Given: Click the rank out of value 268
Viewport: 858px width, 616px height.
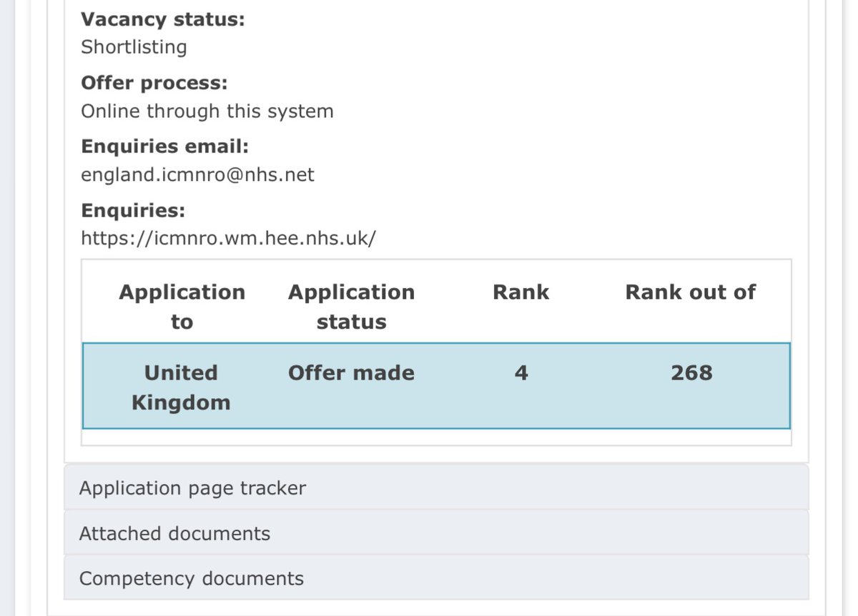Looking at the screenshot, I should (691, 373).
